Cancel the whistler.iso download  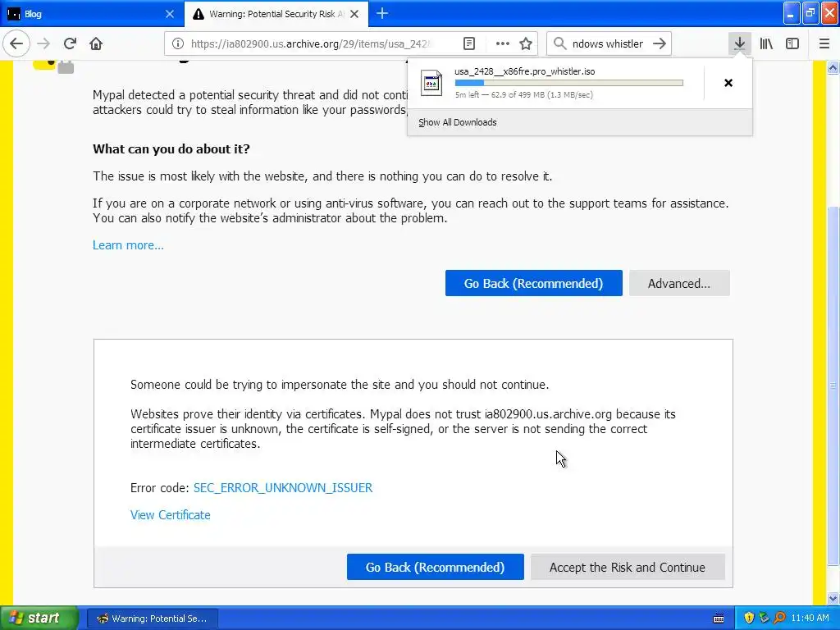coord(728,83)
